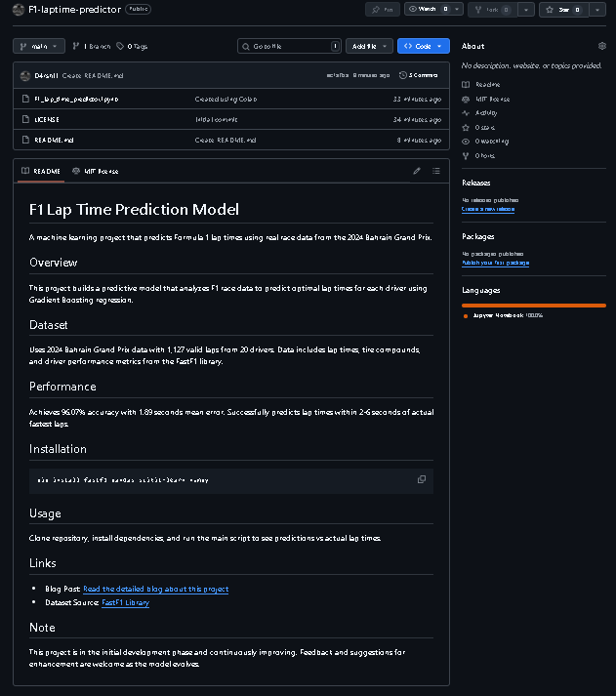Open the LICENSE file

tap(47, 119)
